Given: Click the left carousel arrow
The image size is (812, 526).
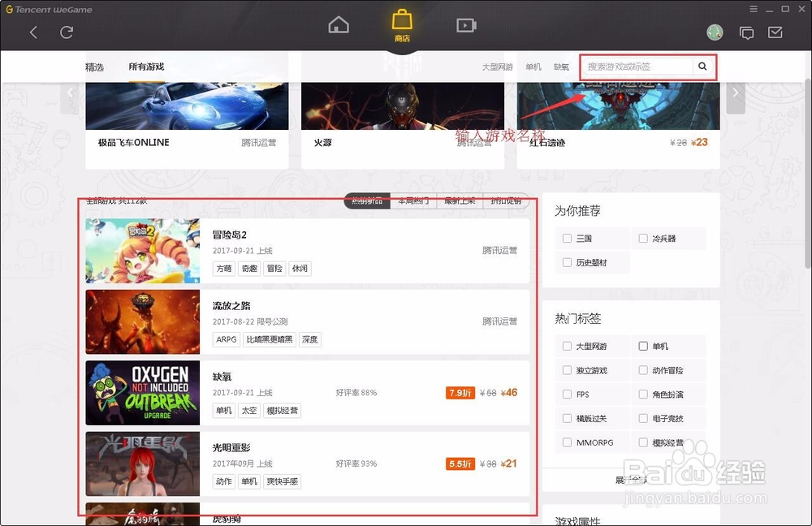Looking at the screenshot, I should coord(71,93).
